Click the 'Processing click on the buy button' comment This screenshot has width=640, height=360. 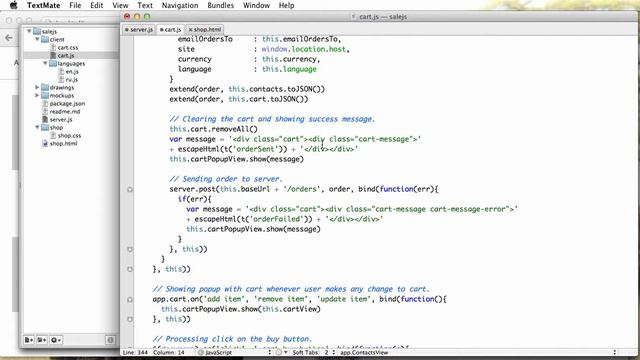tap(232, 339)
